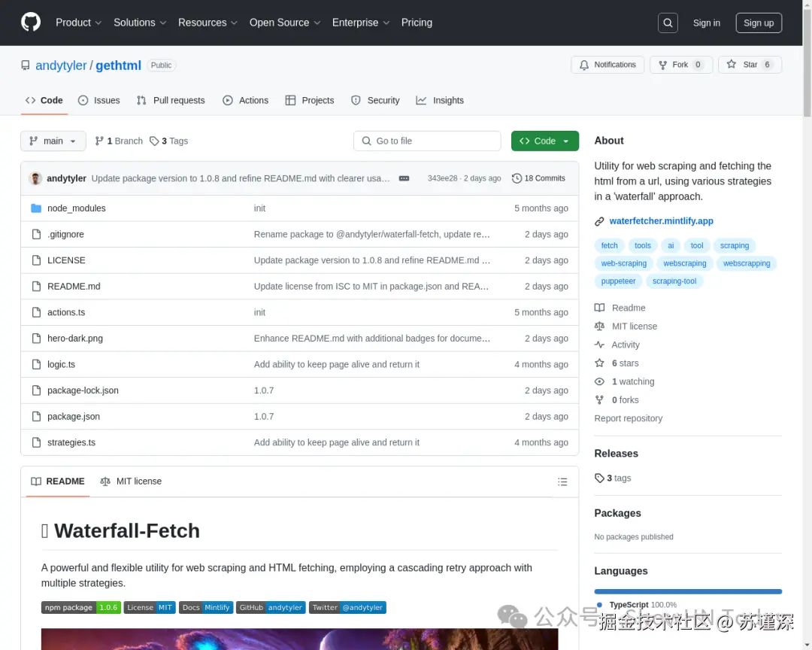812x650 pixels.
Task: Switch to the Security tab
Action: point(375,101)
